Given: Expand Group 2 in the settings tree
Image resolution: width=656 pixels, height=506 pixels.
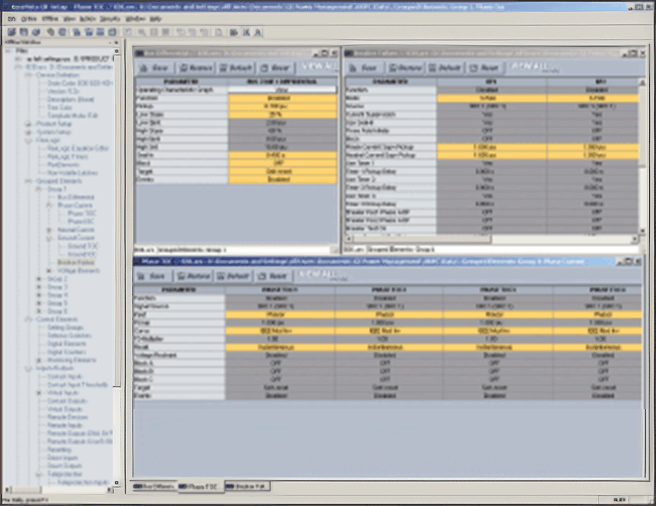Looking at the screenshot, I should pyautogui.click(x=39, y=279).
